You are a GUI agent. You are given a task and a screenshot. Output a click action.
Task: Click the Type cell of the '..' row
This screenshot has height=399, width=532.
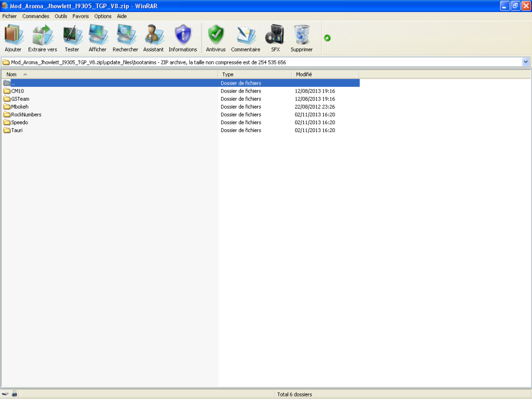click(x=241, y=83)
